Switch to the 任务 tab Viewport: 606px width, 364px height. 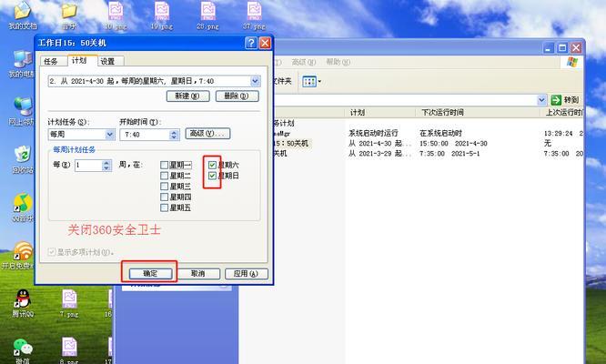[51, 62]
